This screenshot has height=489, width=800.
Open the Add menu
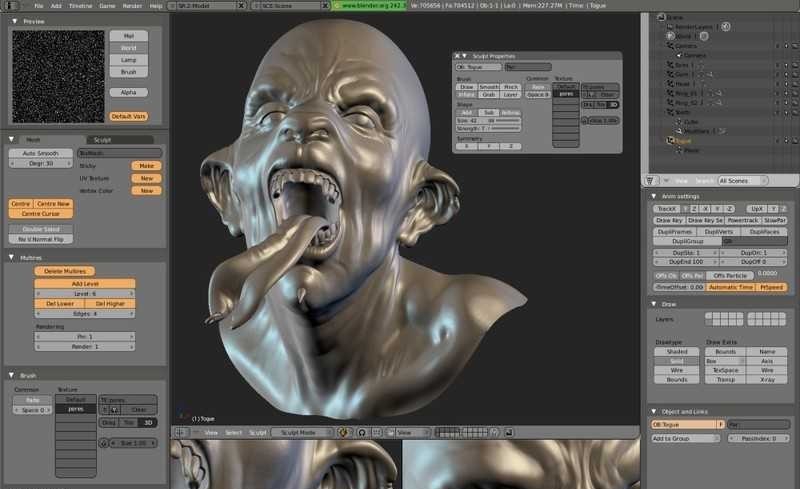tap(56, 6)
